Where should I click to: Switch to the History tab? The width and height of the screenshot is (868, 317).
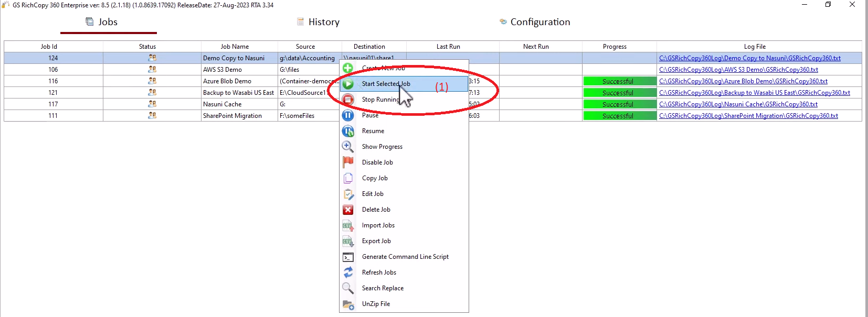pyautogui.click(x=323, y=22)
